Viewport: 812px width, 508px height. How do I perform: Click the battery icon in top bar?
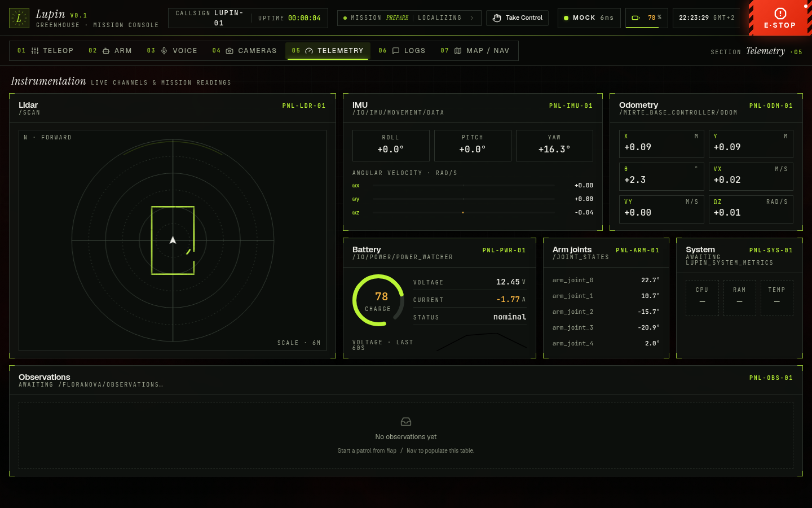(636, 18)
